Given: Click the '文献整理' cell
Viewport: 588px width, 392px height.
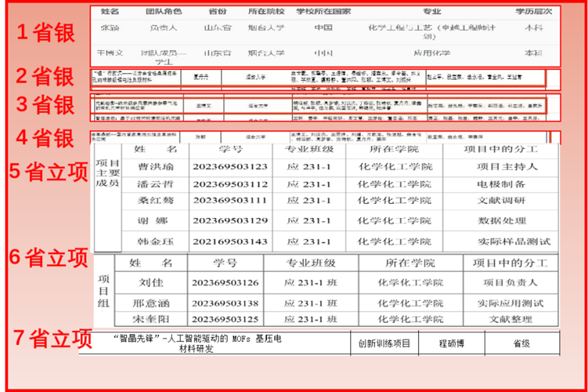Looking at the screenshot, I should 510,319.
